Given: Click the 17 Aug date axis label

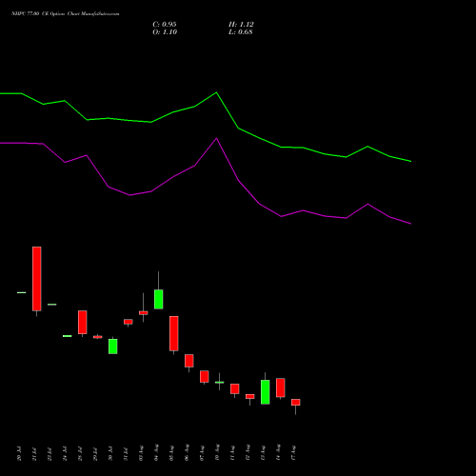Looking at the screenshot, I should [293, 453].
